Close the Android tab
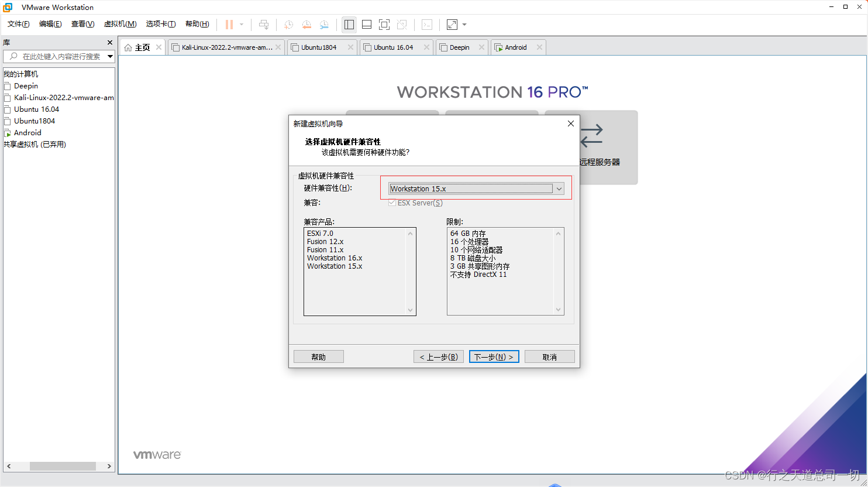868x487 pixels. click(539, 47)
